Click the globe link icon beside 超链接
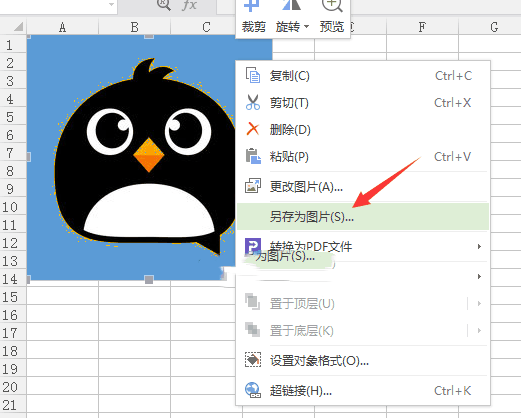 click(x=253, y=390)
